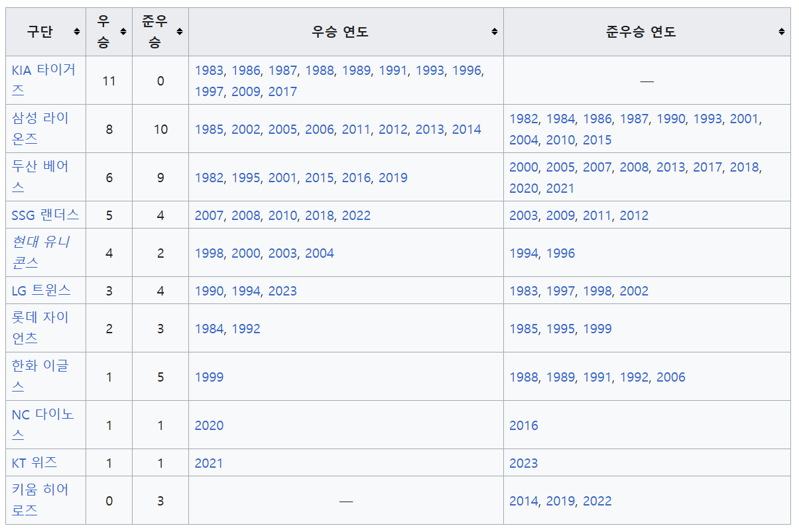Click 2019 in 키움's 준우승 연도 list
799x532 pixels.
point(561,501)
